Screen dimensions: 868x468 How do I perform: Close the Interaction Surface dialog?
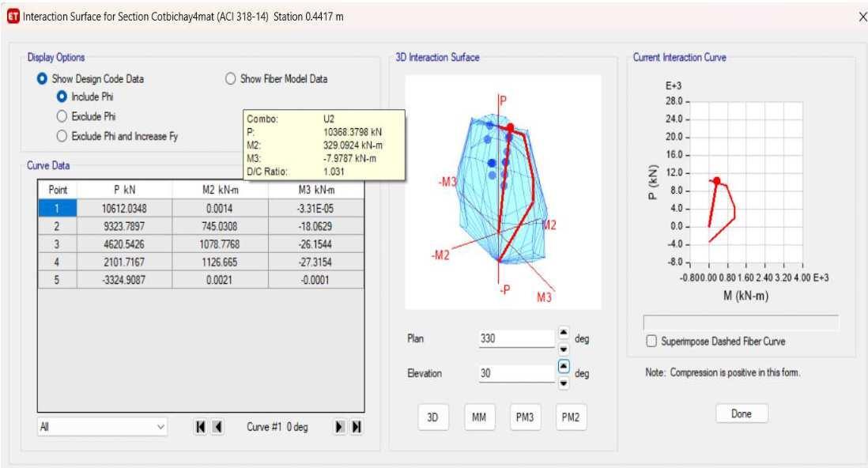click(x=862, y=17)
